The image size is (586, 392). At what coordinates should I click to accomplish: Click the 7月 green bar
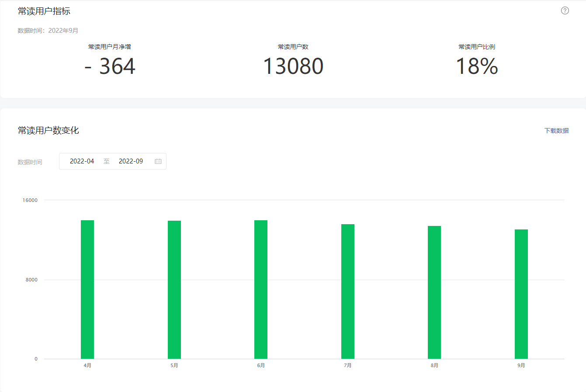click(348, 291)
